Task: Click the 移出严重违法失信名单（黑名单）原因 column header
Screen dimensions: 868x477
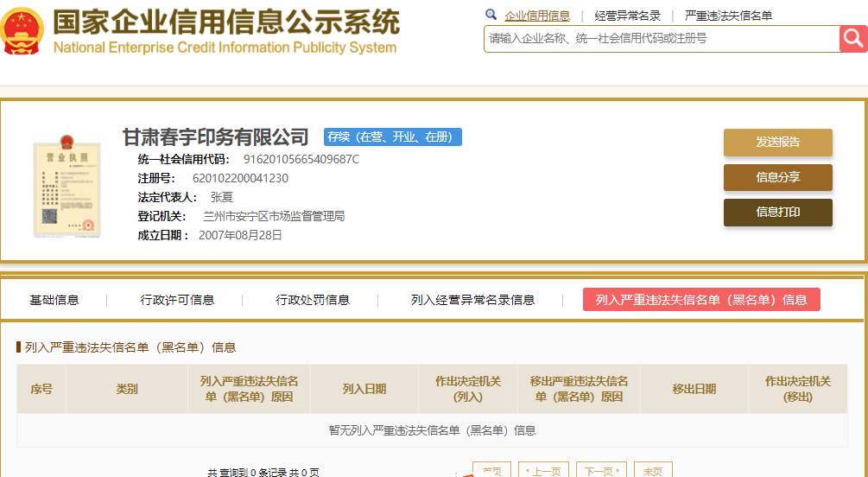Action: tap(579, 389)
